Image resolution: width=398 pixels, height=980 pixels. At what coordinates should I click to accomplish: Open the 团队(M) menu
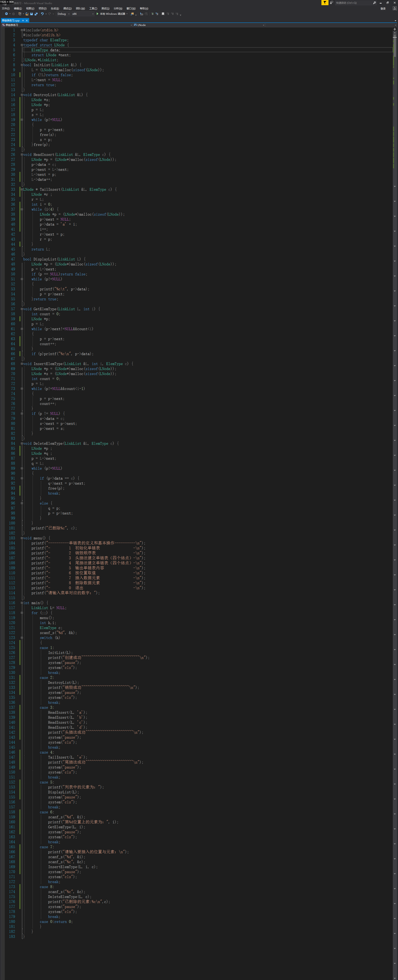pos(80,8)
